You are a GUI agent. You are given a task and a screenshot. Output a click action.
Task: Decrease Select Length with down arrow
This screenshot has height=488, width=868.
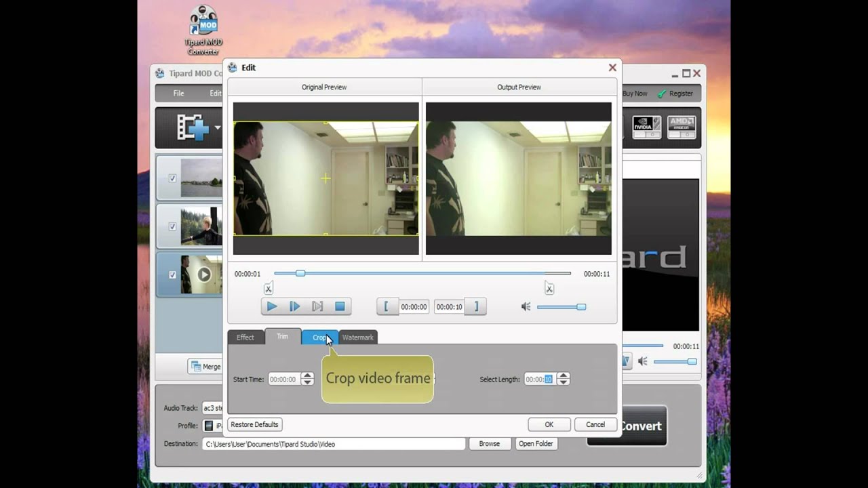[x=563, y=383]
